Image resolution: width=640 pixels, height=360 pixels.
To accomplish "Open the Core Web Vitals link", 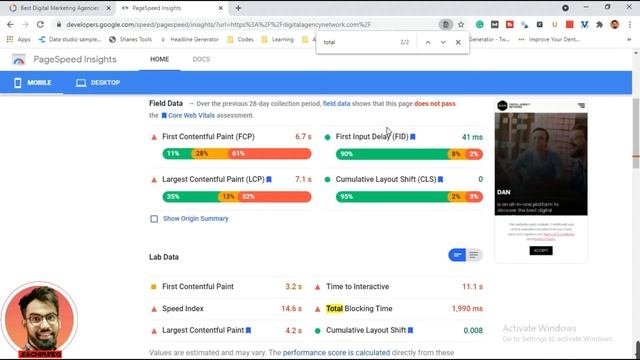I will point(191,116).
